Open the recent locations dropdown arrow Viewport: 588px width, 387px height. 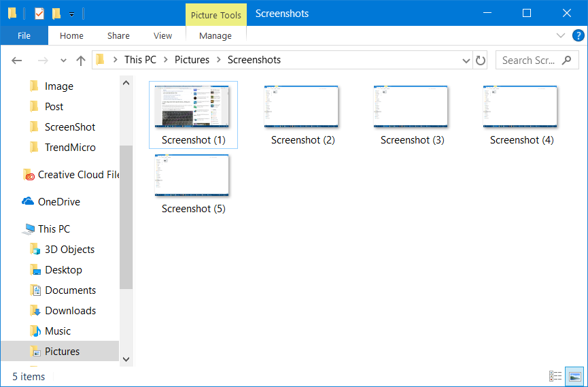pos(63,60)
